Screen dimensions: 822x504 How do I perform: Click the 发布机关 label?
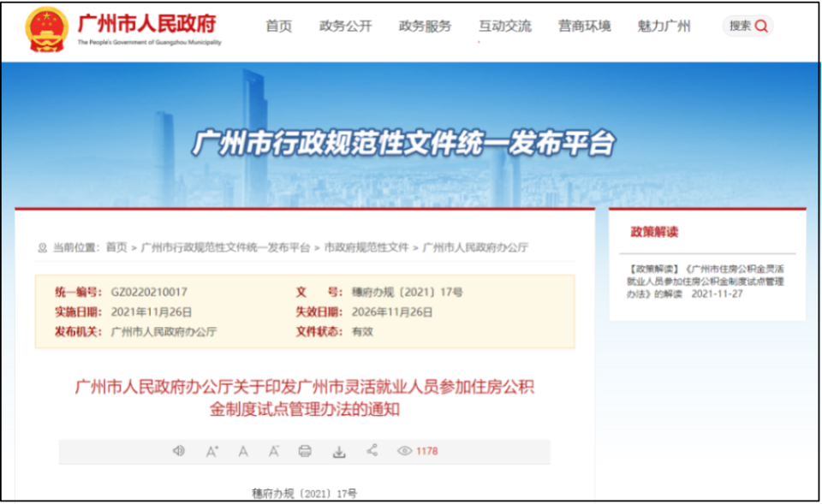pos(78,332)
